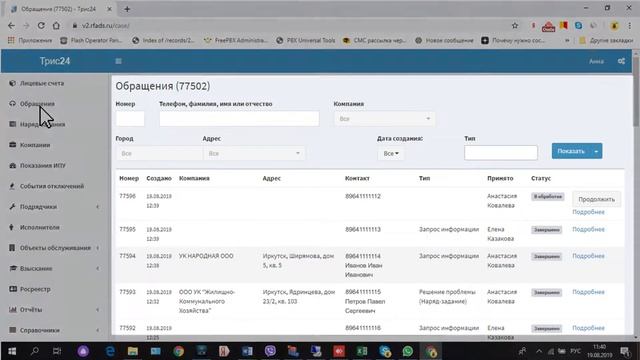The height and width of the screenshot is (360, 640).
Task: Open Windows Start menu
Action: (12, 351)
